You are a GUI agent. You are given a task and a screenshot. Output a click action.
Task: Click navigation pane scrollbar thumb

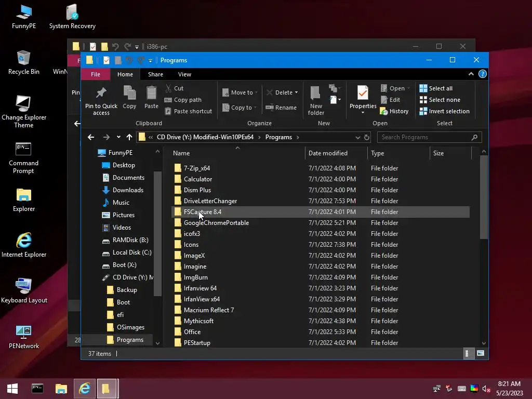[x=157, y=233]
